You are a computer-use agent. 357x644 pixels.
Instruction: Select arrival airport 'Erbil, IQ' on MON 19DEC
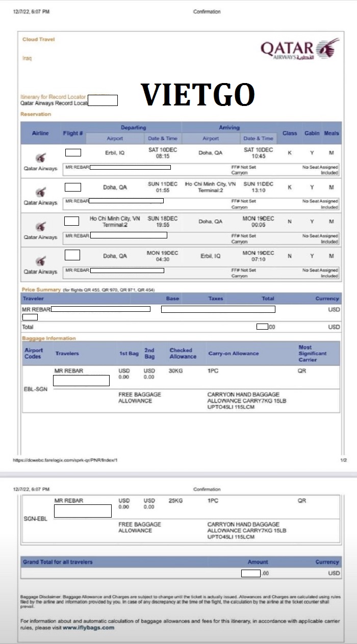coord(211,256)
